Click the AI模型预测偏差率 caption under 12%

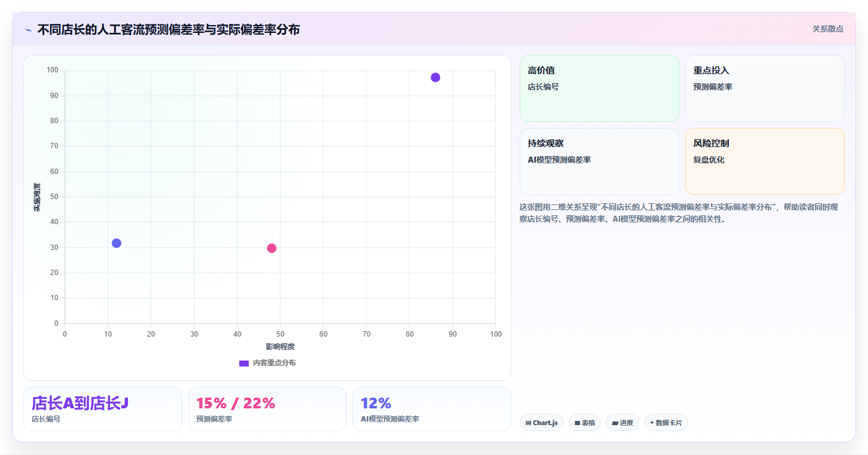pos(389,419)
